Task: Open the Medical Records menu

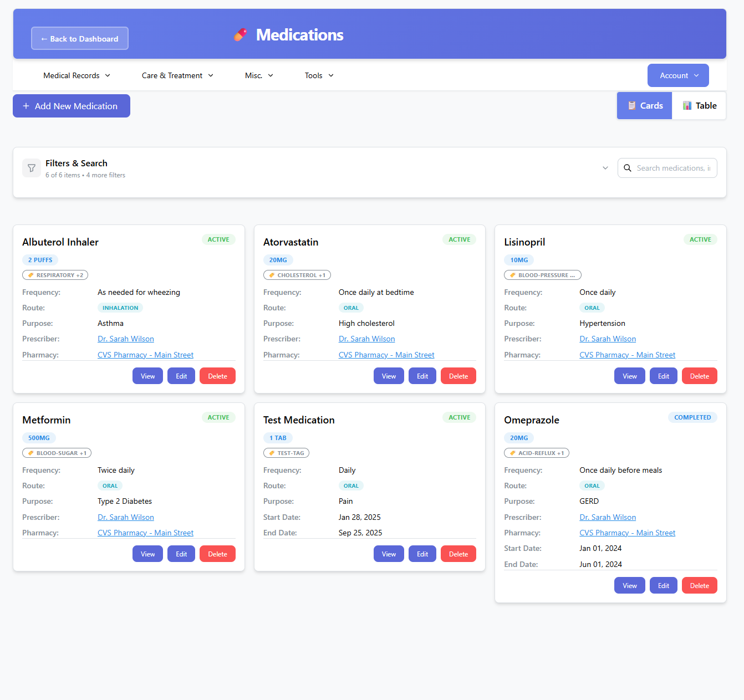Action: point(77,75)
